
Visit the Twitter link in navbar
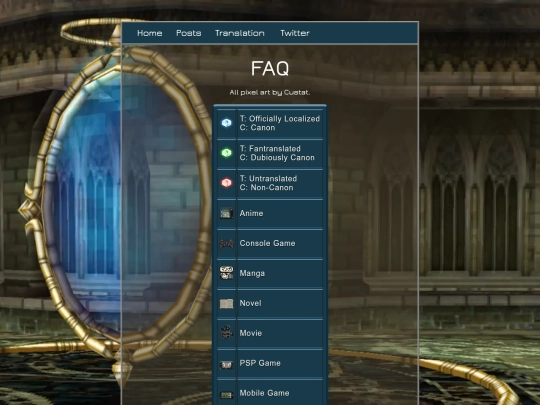point(295,33)
